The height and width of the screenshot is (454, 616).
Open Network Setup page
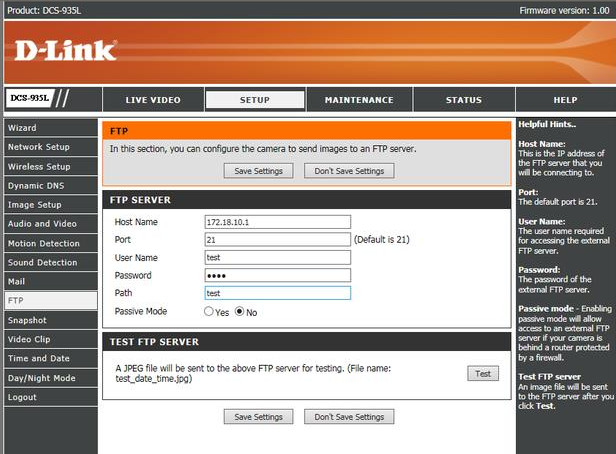click(x=51, y=147)
